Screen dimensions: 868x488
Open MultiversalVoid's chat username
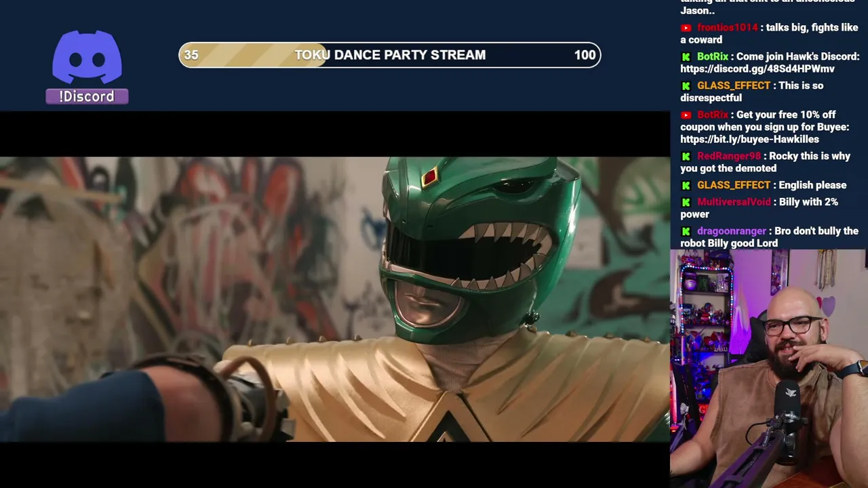click(x=734, y=203)
